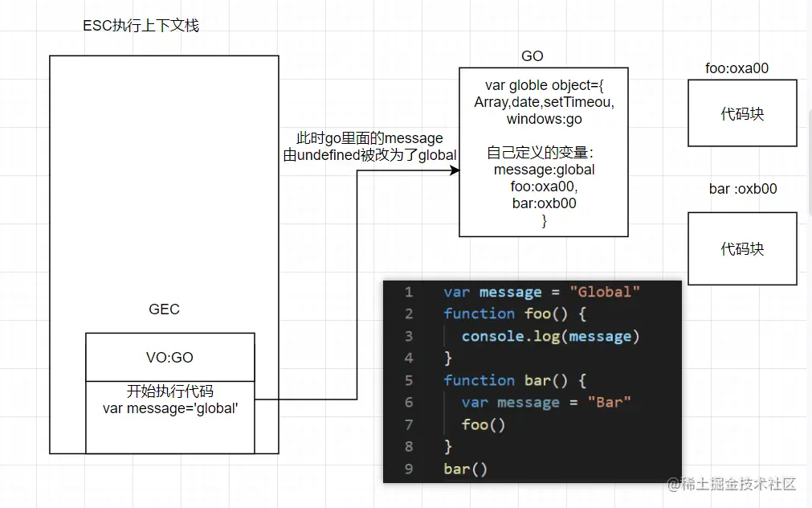
Task: Click the ESC执行上下文栈 title label
Action: click(141, 26)
